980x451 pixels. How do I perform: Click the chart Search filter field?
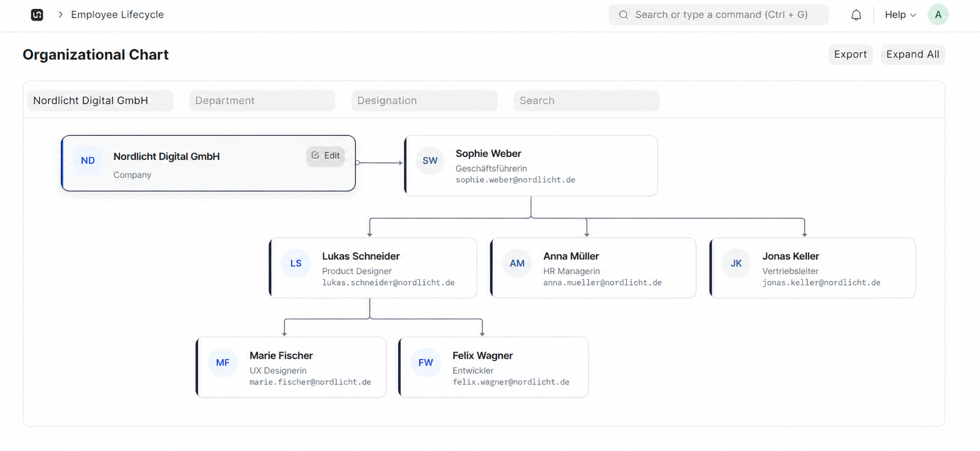[x=587, y=101]
